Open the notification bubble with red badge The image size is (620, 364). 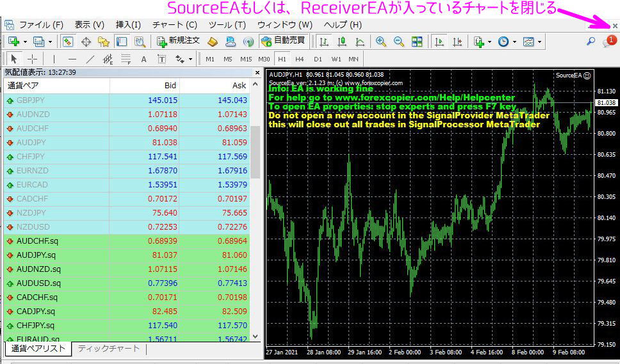pos(608,42)
